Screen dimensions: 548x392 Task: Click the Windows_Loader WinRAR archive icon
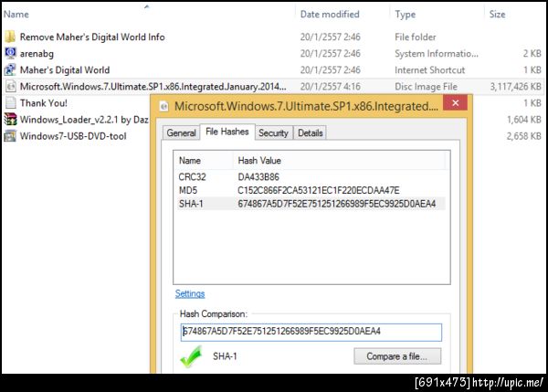[10, 119]
